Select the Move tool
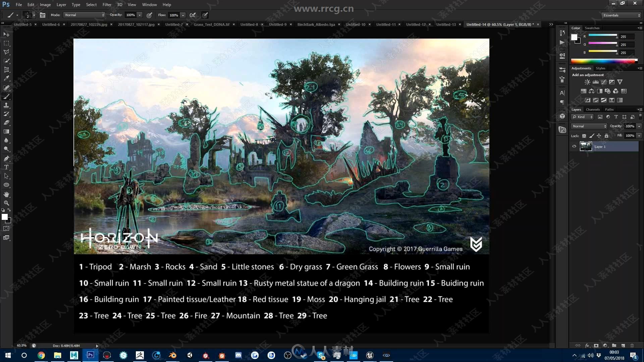This screenshot has height=362, width=644. [6, 34]
